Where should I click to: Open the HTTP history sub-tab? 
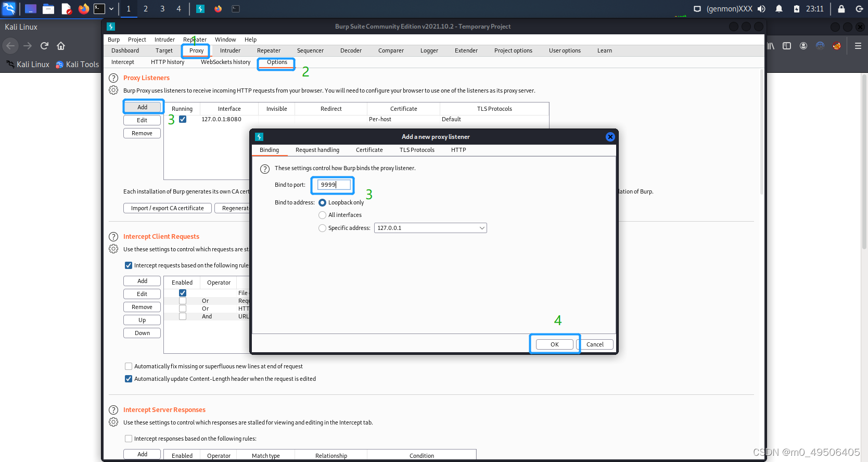coord(168,62)
